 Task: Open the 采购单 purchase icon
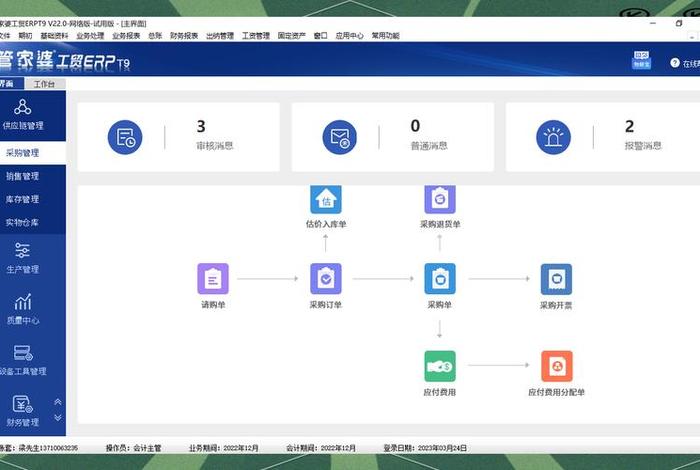[x=440, y=279]
